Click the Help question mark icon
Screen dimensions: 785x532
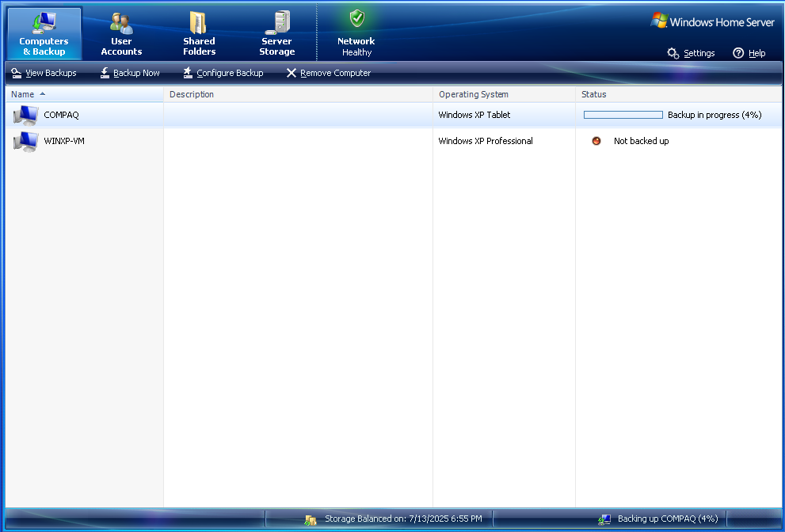738,53
